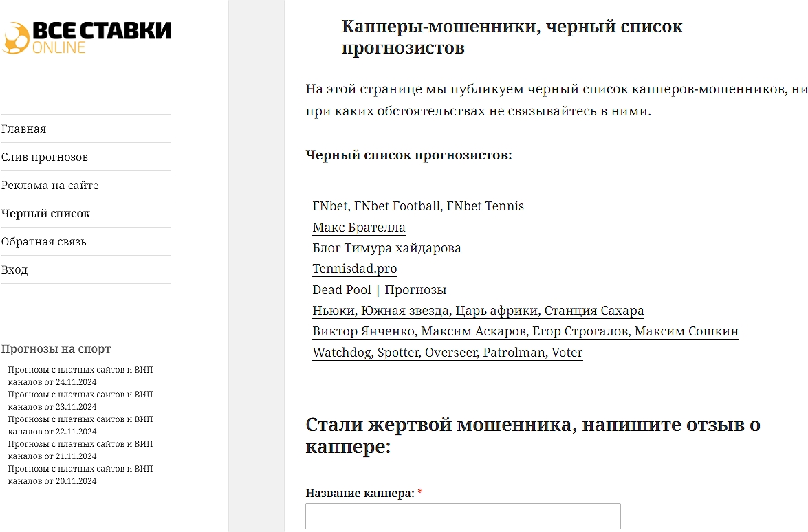Open the Главная navigation item
Viewport: 808px width, 532px height.
tap(24, 129)
